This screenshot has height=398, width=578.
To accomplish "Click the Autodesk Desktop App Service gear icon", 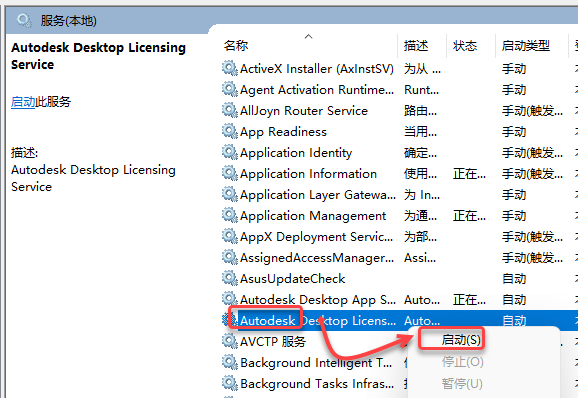I will 230,300.
